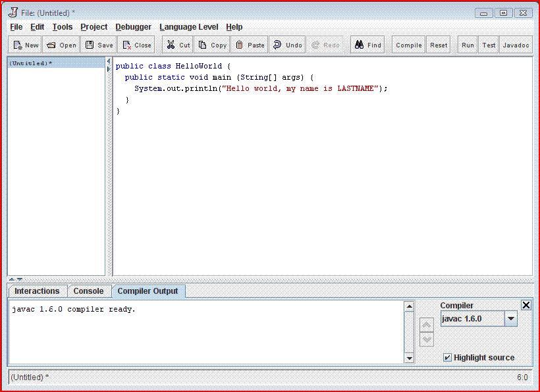
Task: Close the current document via the Close button
Action: [x=136, y=45]
